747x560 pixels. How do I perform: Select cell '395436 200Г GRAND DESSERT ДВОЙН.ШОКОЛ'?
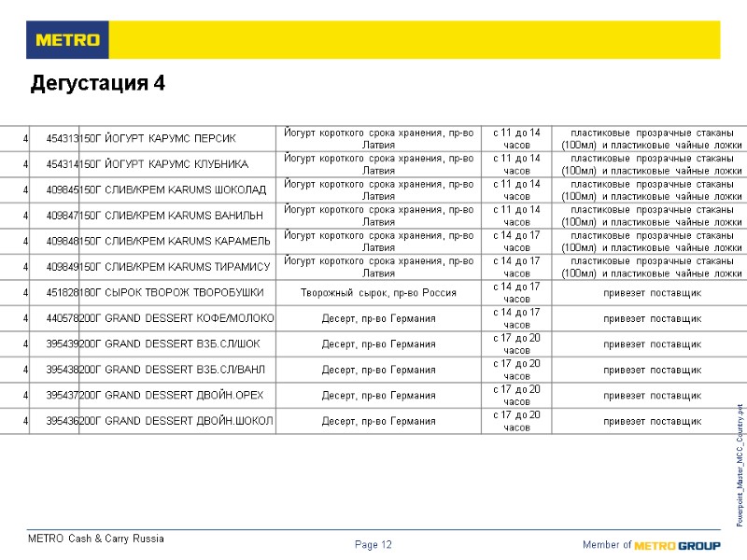pyautogui.click(x=160, y=422)
